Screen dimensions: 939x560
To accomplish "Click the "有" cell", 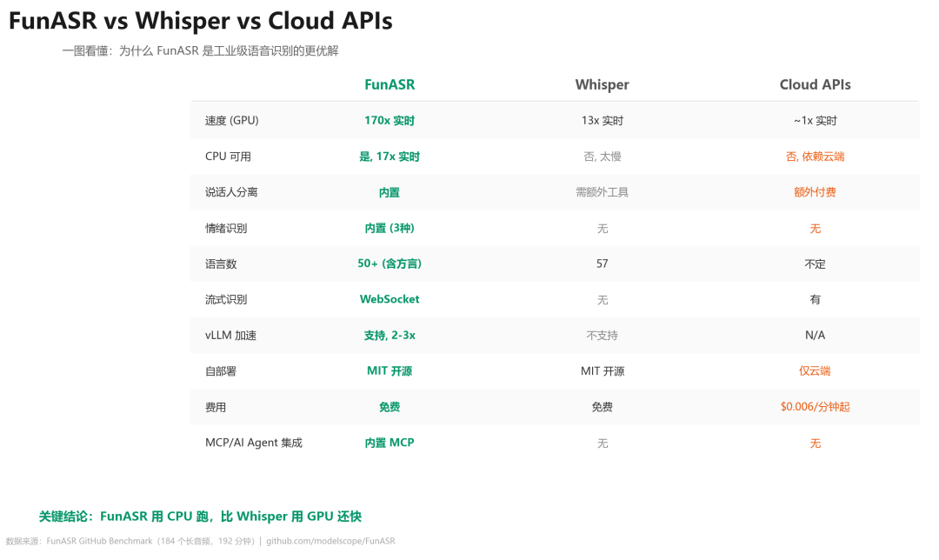I will point(815,299).
